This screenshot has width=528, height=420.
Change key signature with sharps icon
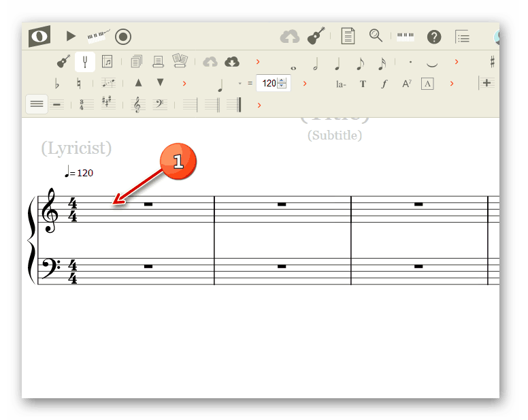pos(108,103)
